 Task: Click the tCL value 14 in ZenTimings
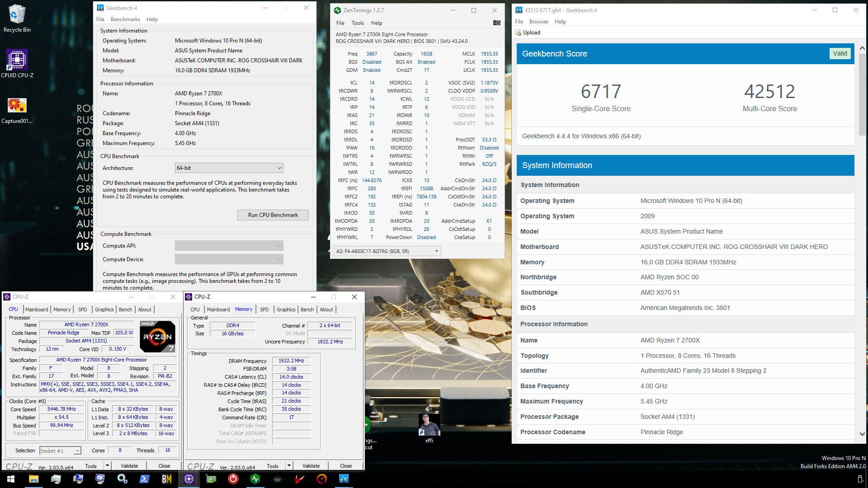click(372, 83)
